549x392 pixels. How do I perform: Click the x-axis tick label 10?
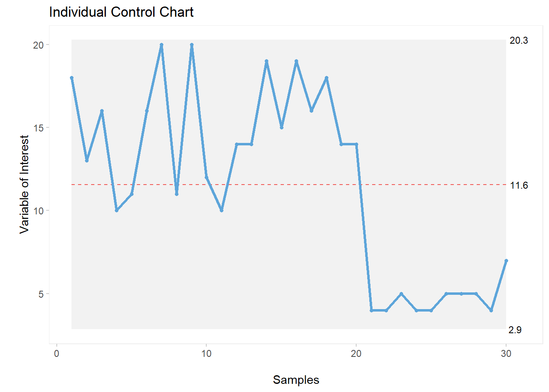(x=206, y=354)
